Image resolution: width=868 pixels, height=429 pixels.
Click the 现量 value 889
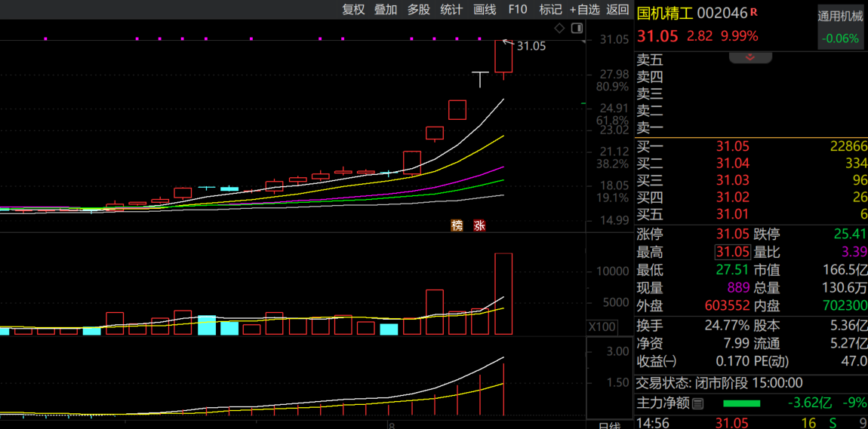coord(738,288)
